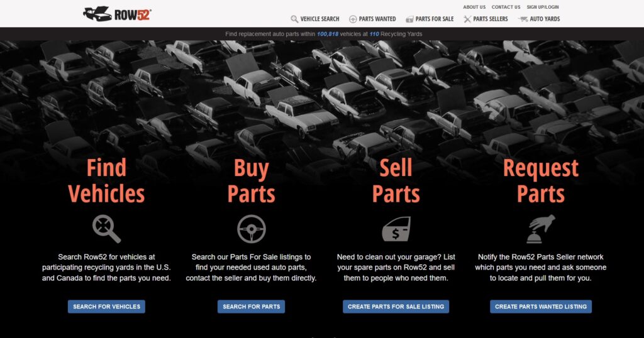Open the Vehicle Search menu item

(x=319, y=19)
